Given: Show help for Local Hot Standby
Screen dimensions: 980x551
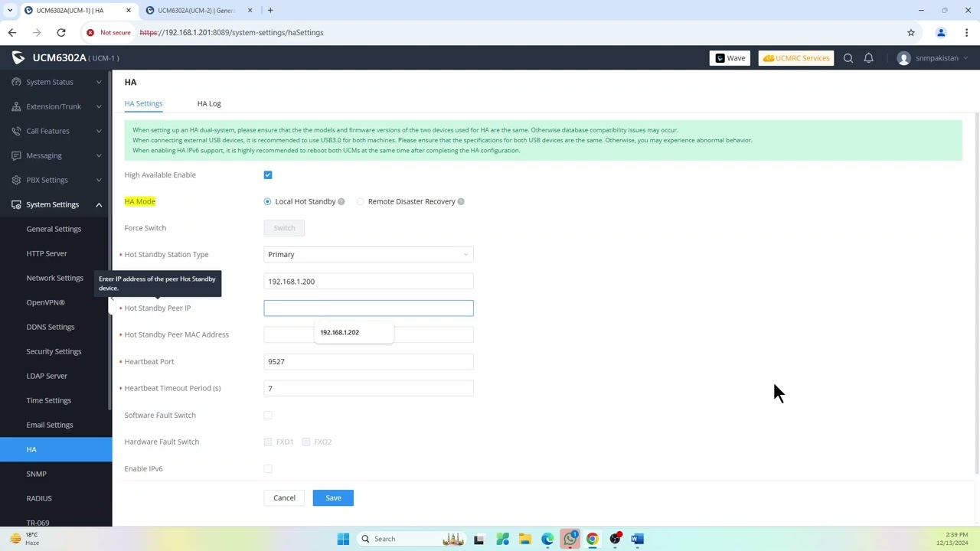Looking at the screenshot, I should tap(341, 201).
